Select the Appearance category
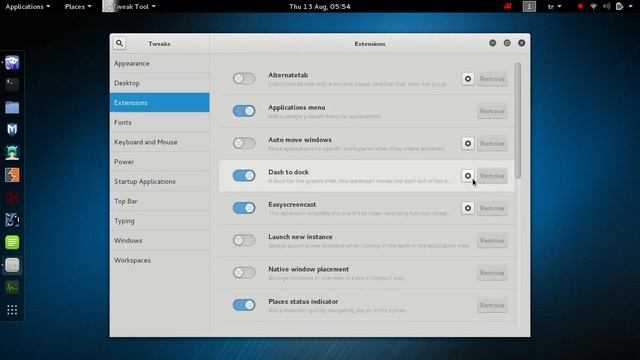Image resolution: width=640 pixels, height=360 pixels. [160, 63]
